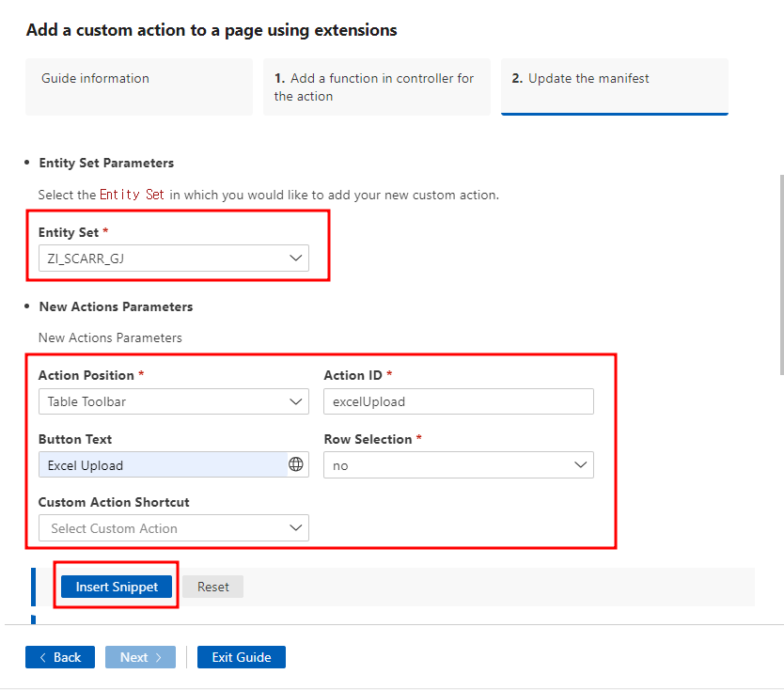This screenshot has height=690, width=784.
Task: Select the Update the manifest tab
Action: click(614, 86)
